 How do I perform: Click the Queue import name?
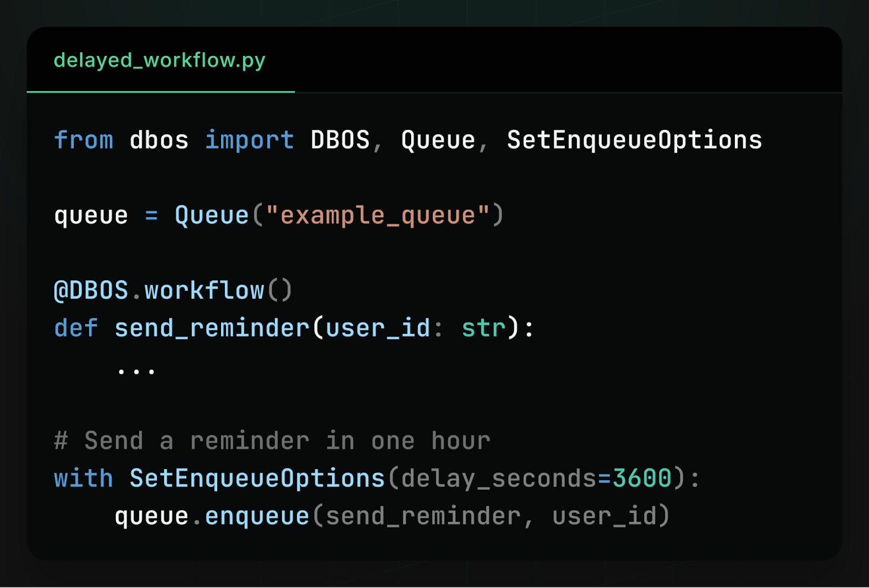coord(438,140)
